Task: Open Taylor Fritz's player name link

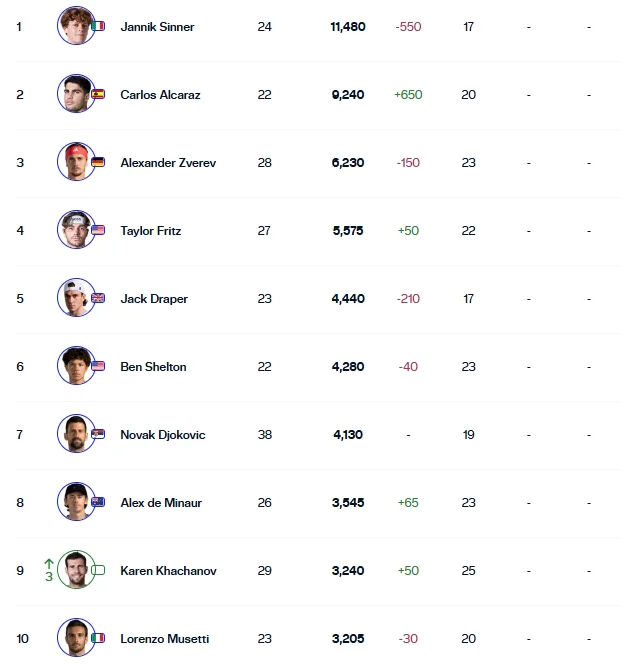Action: click(x=151, y=231)
